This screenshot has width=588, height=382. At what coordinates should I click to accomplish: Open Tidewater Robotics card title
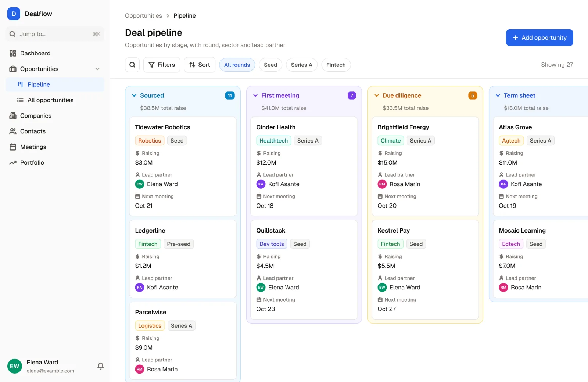coord(162,127)
